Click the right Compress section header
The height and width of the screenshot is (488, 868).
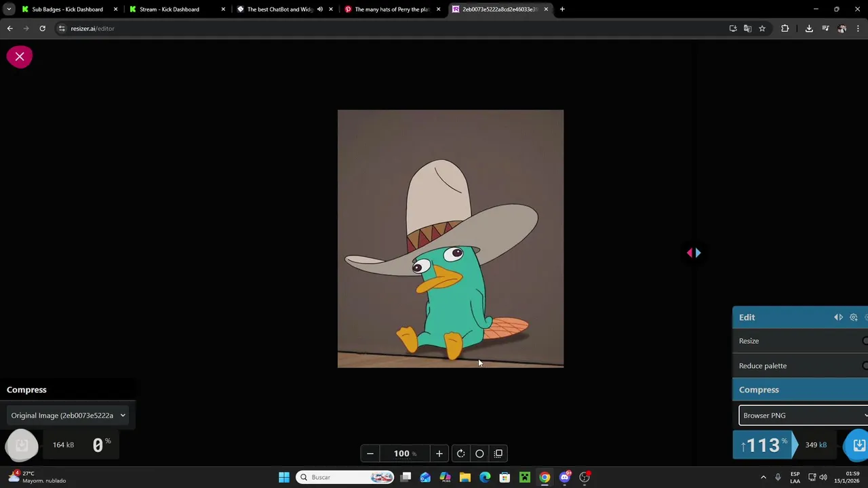(800, 390)
